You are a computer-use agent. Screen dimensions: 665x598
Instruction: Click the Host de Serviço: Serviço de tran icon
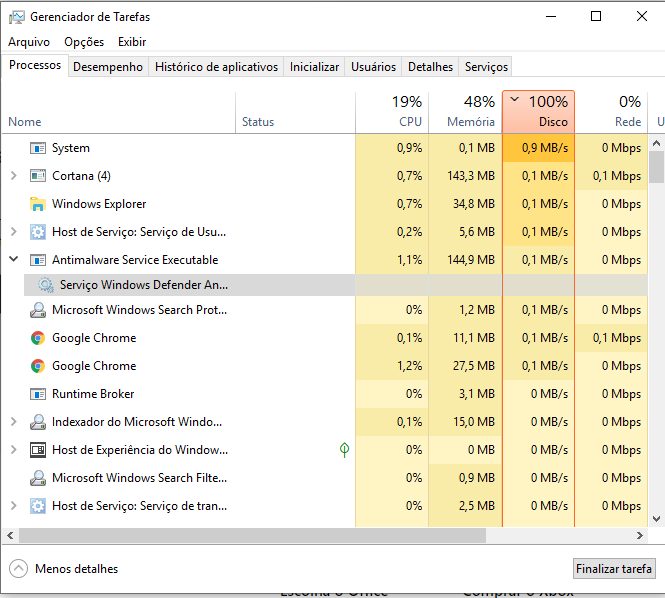[x=38, y=506]
